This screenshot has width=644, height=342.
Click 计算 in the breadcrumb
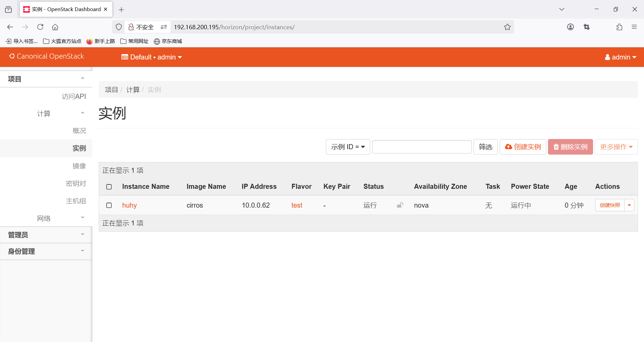133,90
